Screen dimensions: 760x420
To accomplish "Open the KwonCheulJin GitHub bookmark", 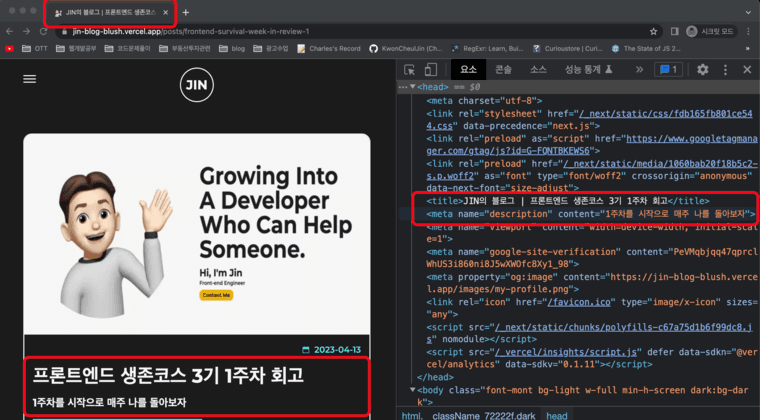I will coord(406,48).
